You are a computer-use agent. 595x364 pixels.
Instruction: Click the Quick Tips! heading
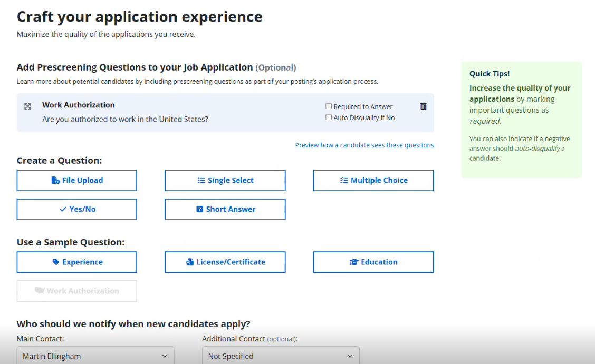click(x=490, y=73)
